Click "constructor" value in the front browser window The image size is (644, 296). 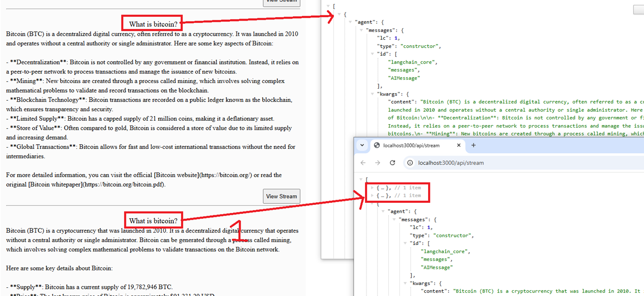453,235
